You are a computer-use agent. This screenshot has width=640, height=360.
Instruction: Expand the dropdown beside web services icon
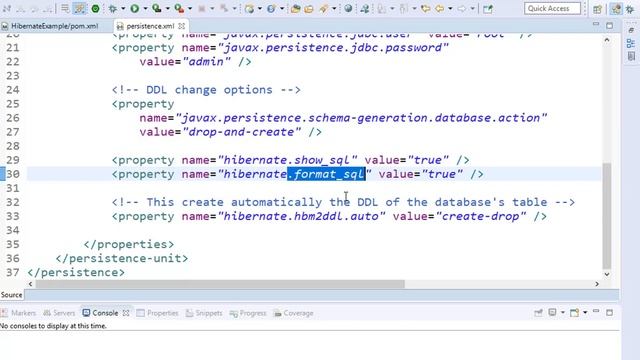click(x=282, y=9)
